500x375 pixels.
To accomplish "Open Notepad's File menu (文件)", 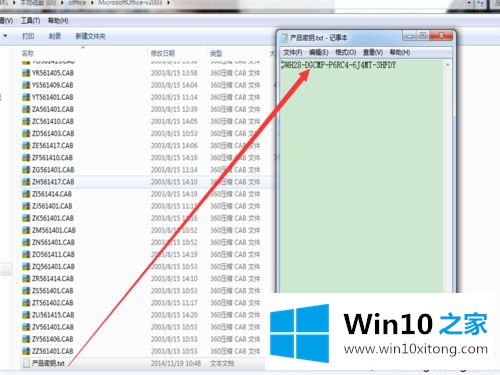I will pos(292,52).
